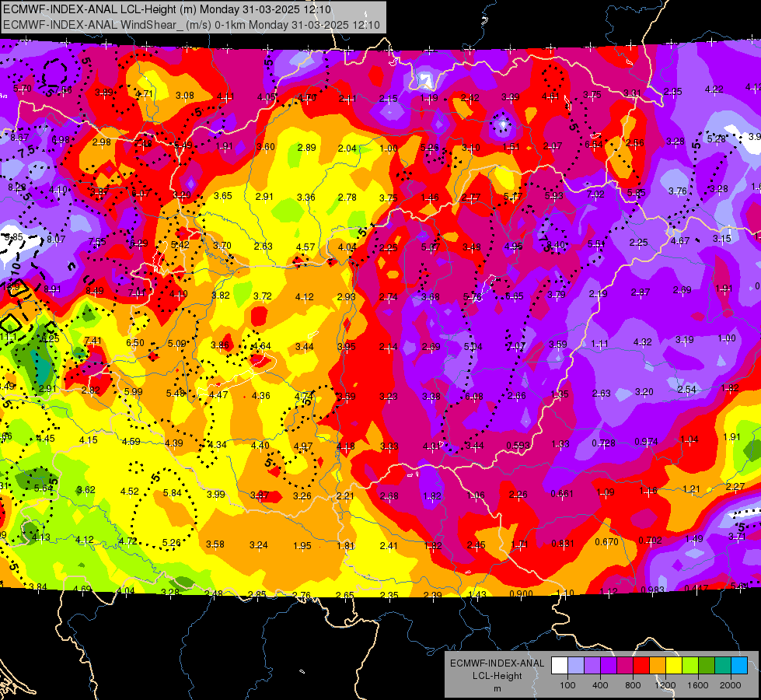The height and width of the screenshot is (700, 761).
Task: Click the magenta legend swatch
Action: (625, 666)
